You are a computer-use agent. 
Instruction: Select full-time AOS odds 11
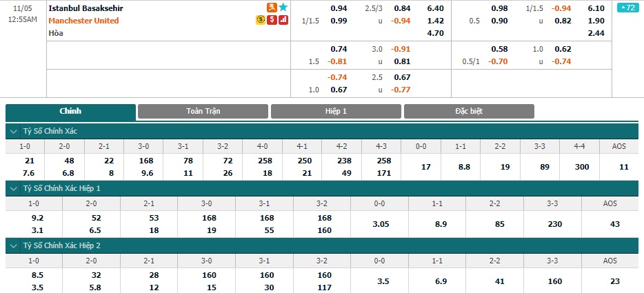[623, 167]
